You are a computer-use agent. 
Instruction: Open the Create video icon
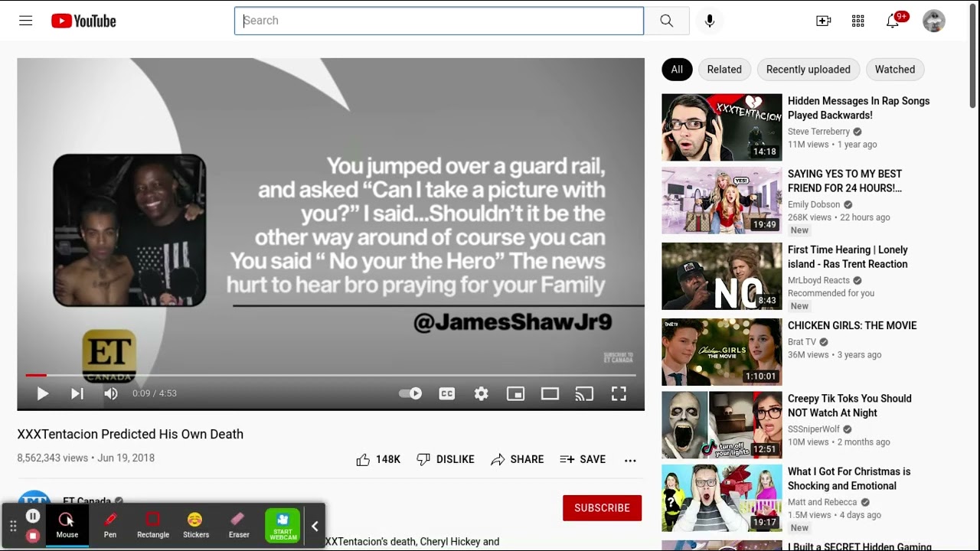tap(824, 21)
